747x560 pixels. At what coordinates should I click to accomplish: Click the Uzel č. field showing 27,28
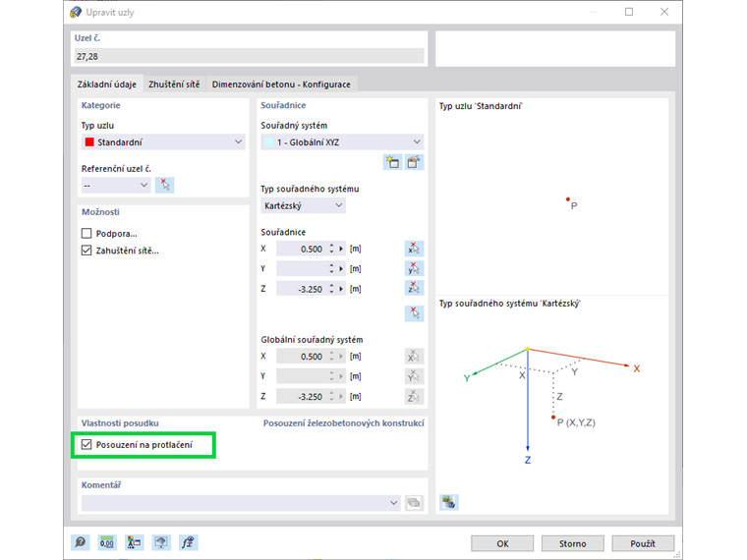[249, 56]
